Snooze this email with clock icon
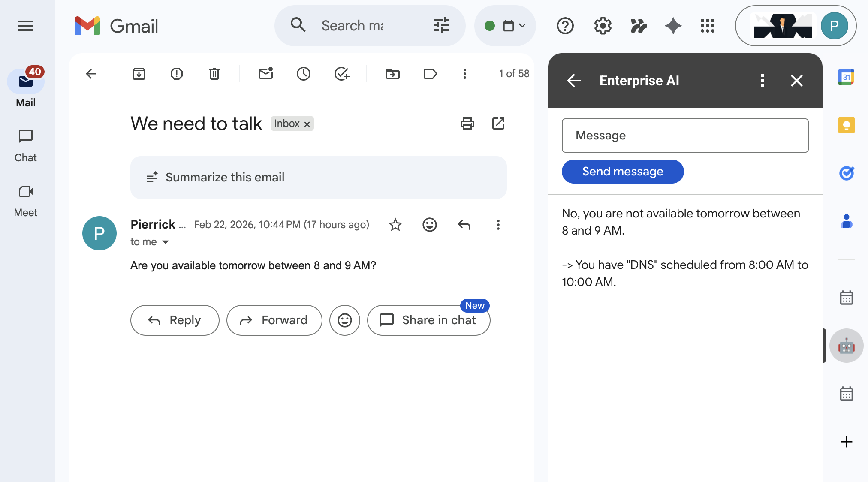 304,74
